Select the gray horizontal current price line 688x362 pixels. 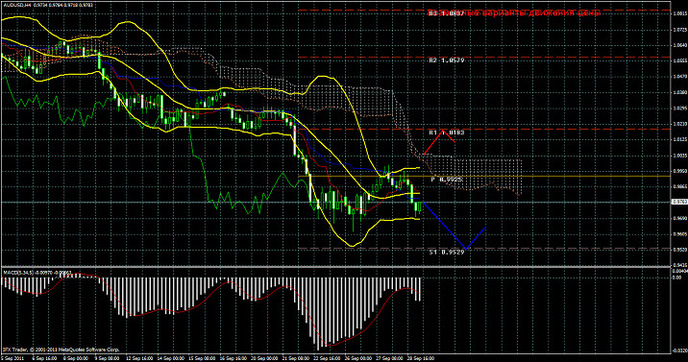click(336, 202)
